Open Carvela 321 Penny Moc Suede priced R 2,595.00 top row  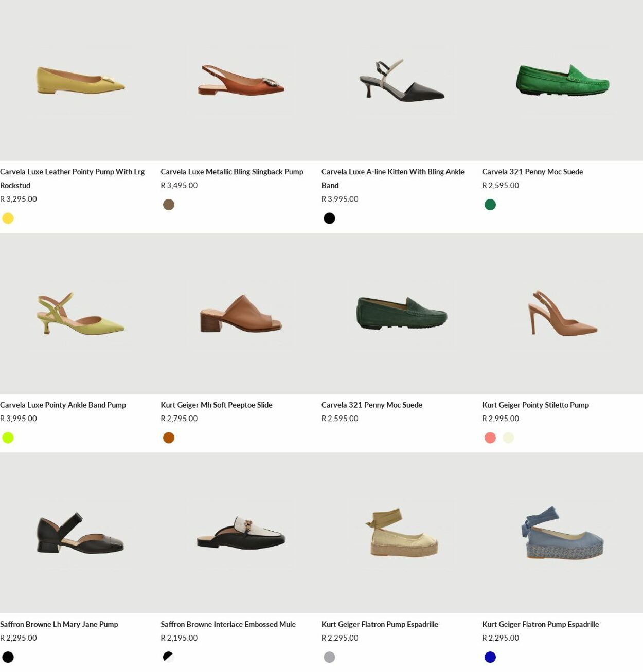tap(532, 172)
